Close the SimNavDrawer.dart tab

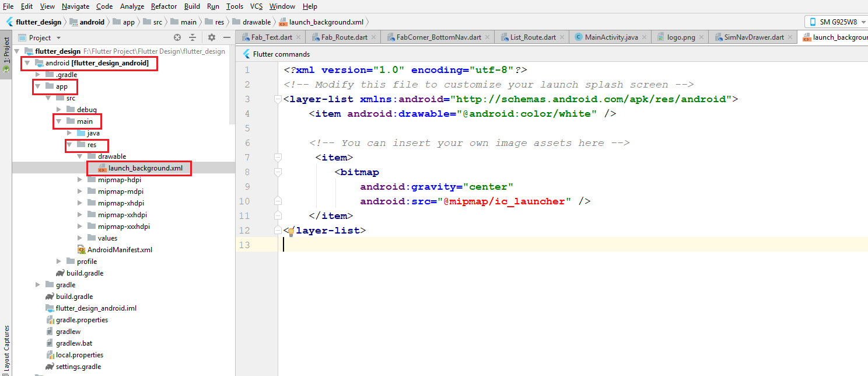(x=790, y=37)
